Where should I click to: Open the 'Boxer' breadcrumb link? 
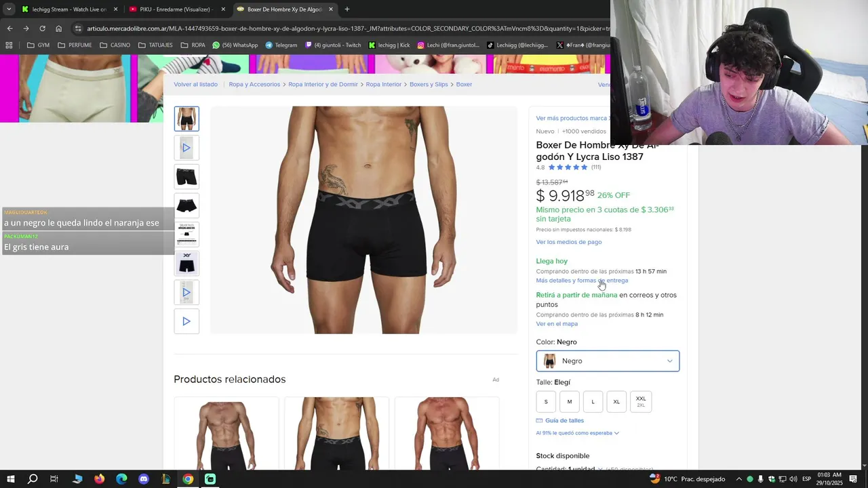[464, 85]
